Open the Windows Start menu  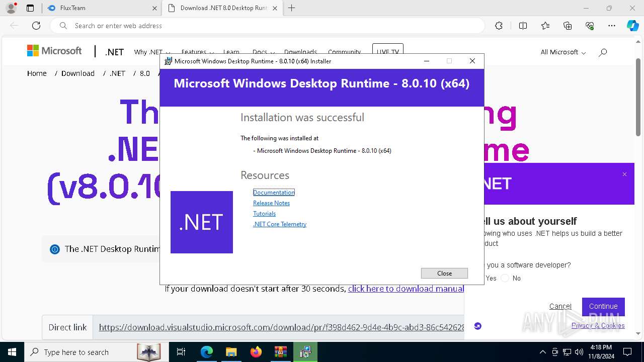[x=12, y=352]
